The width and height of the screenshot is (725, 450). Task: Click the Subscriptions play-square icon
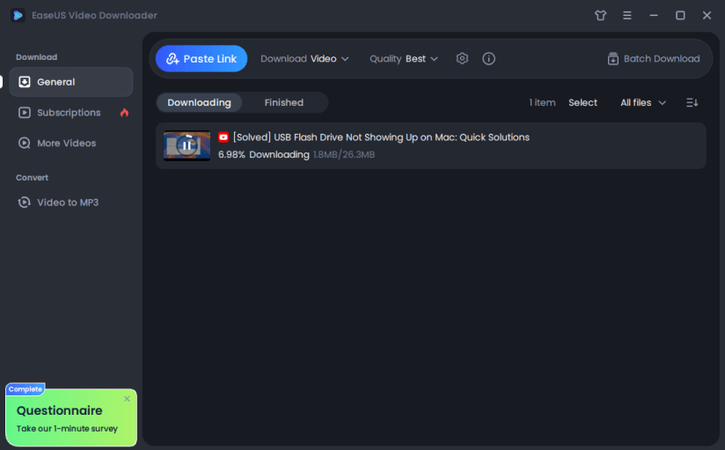(x=24, y=112)
